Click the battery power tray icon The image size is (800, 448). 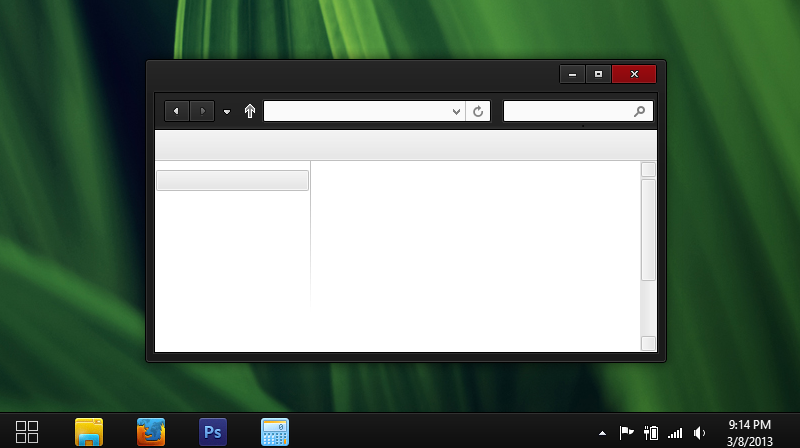pyautogui.click(x=651, y=433)
